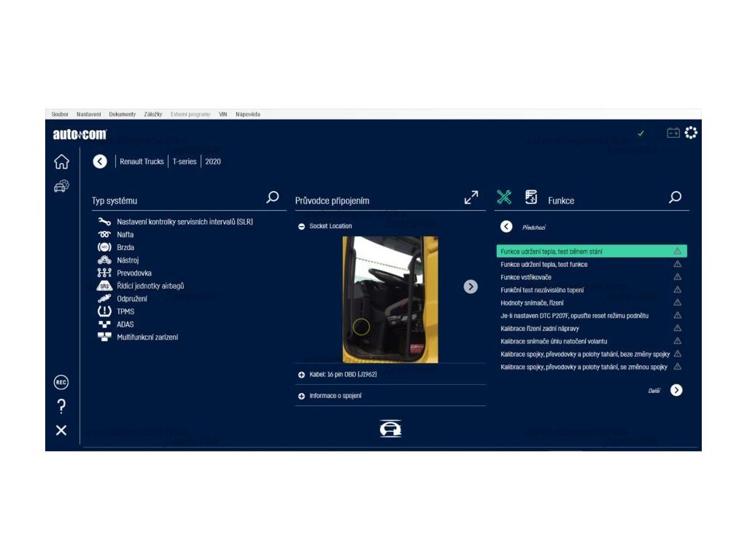
Task: Click the autocom logo
Action: point(80,134)
